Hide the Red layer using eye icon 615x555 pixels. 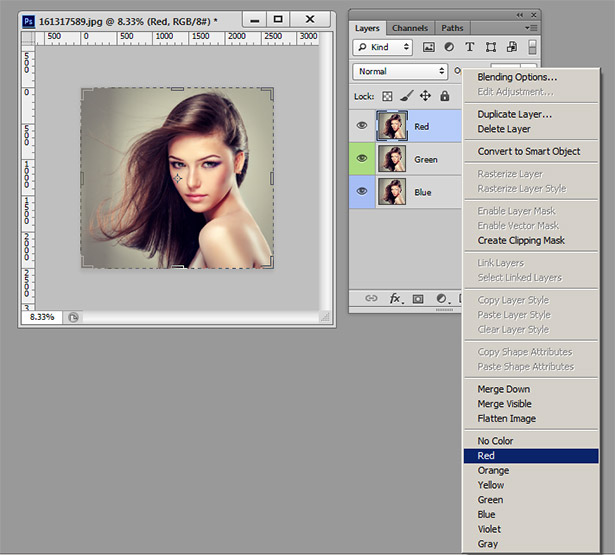coord(362,126)
